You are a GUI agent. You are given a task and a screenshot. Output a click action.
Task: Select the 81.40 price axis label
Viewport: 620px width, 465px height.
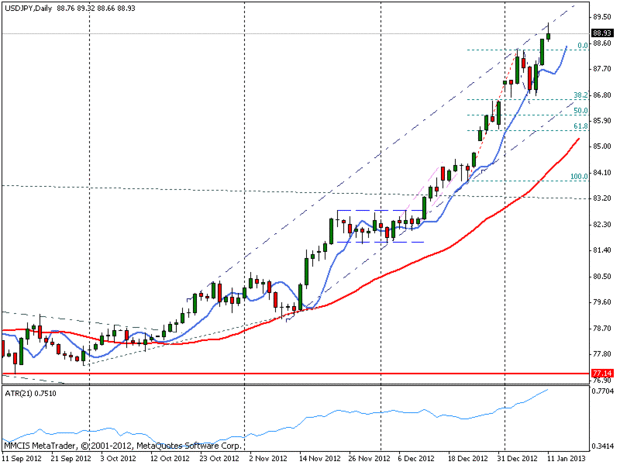click(602, 250)
